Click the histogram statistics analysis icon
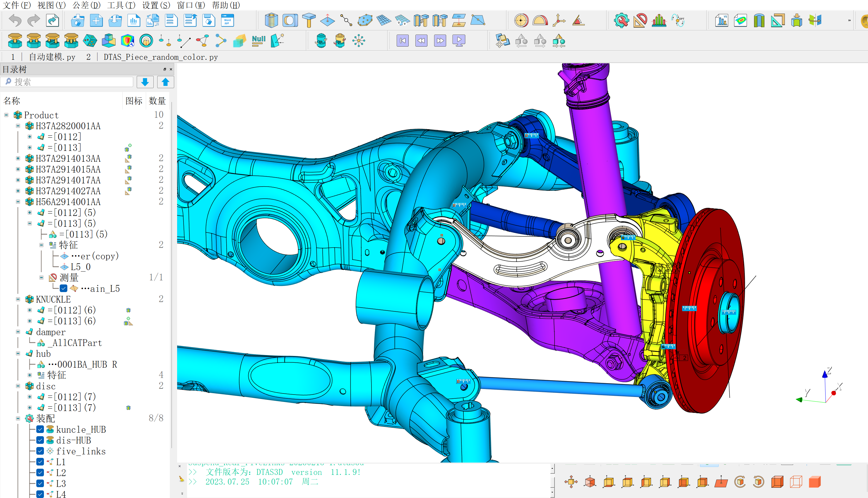Screen dimensions: 868x498 pyautogui.click(x=659, y=21)
